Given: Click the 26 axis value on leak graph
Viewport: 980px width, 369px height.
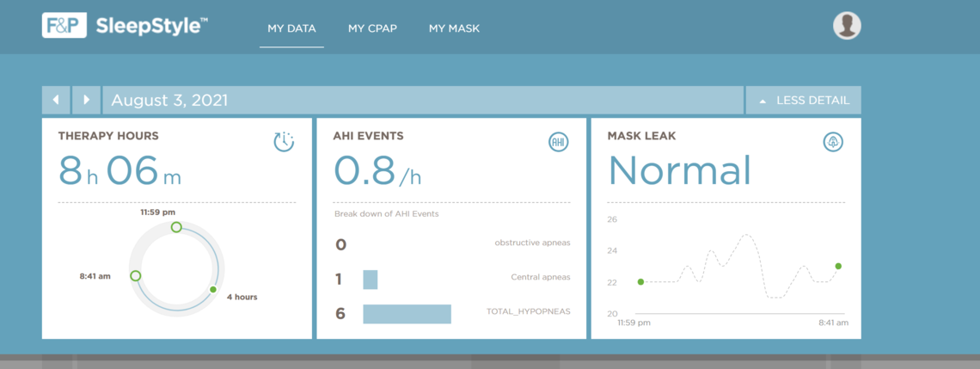Looking at the screenshot, I should tap(612, 219).
